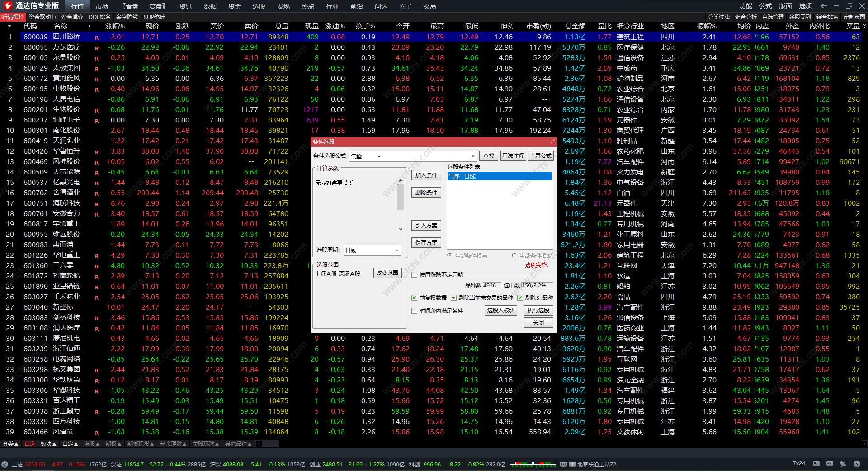The image size is (868, 471).
Task: Click the satellite dish status icon
Action: point(843,464)
